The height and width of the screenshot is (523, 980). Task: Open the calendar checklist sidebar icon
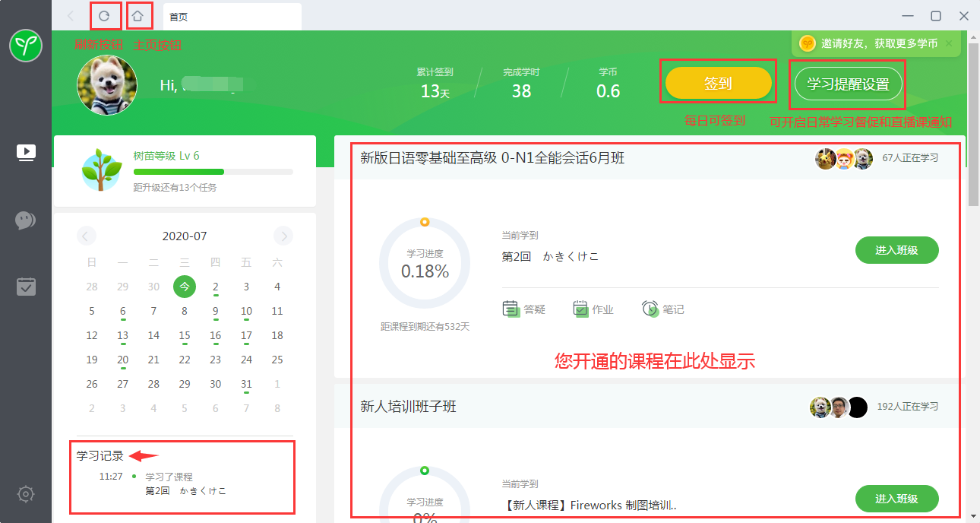click(26, 287)
